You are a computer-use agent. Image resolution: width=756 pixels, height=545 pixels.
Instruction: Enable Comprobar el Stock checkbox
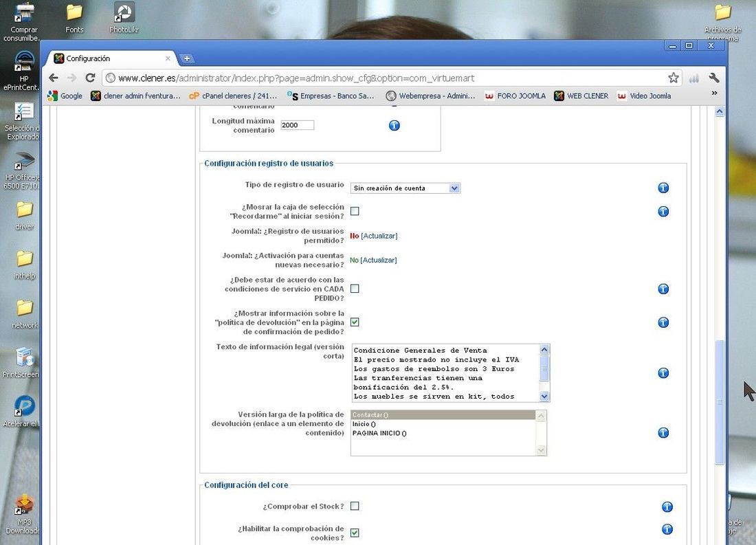click(x=355, y=506)
